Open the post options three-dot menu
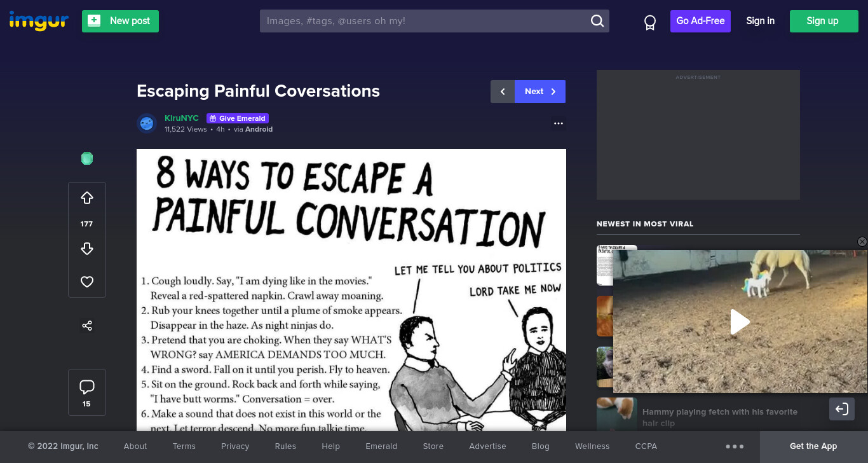 click(559, 123)
